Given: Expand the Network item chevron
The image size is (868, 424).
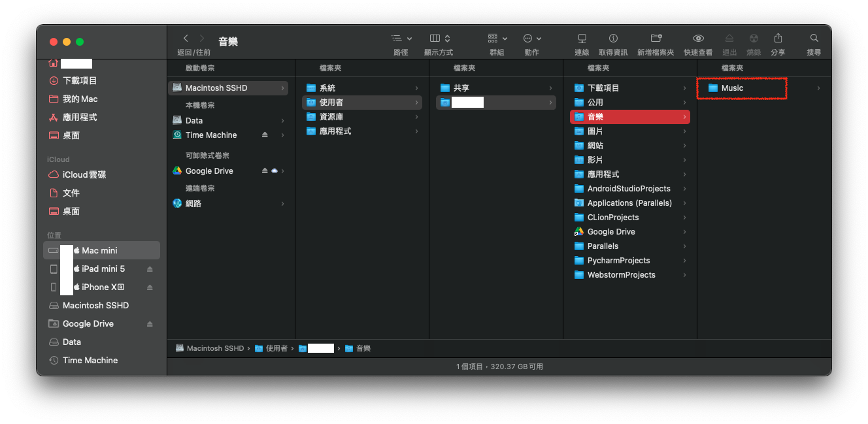Looking at the screenshot, I should coord(282,204).
